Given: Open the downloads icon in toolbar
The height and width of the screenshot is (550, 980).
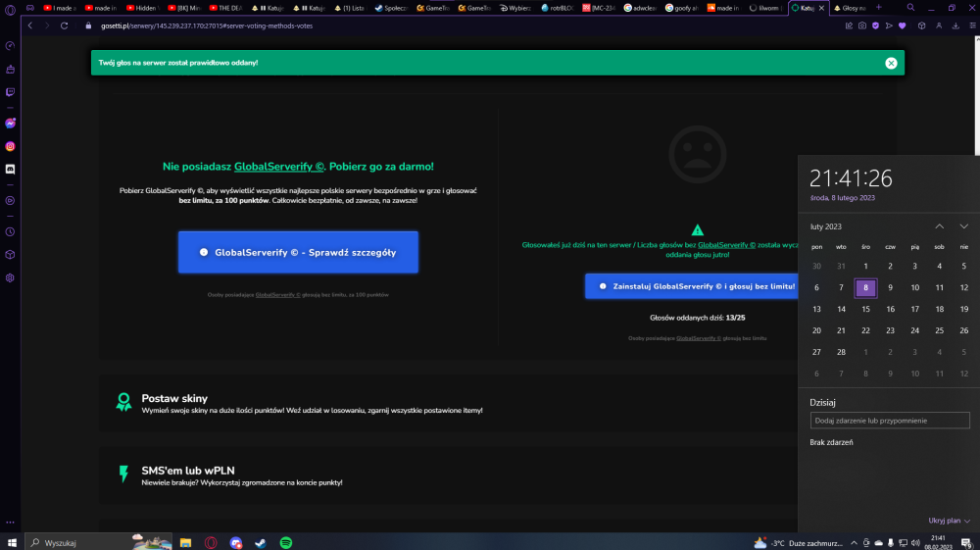Looking at the screenshot, I should pyautogui.click(x=955, y=25).
